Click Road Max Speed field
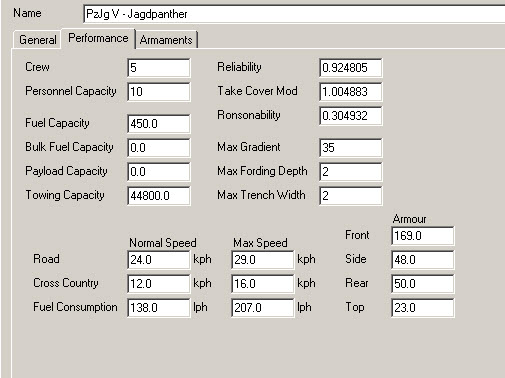The width and height of the screenshot is (505, 378). [x=263, y=260]
